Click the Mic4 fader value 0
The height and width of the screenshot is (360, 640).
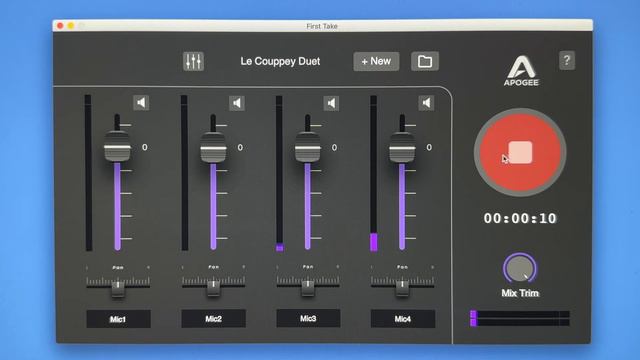click(x=429, y=147)
